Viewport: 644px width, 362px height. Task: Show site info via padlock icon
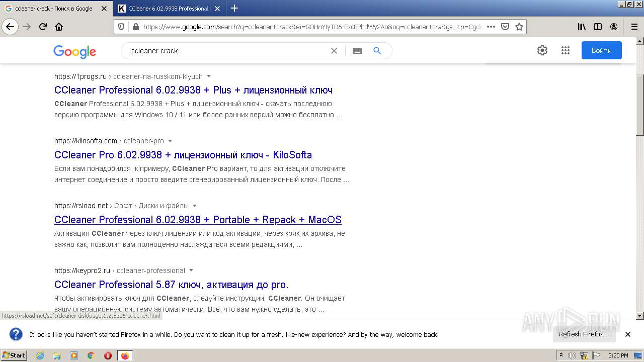(x=135, y=27)
